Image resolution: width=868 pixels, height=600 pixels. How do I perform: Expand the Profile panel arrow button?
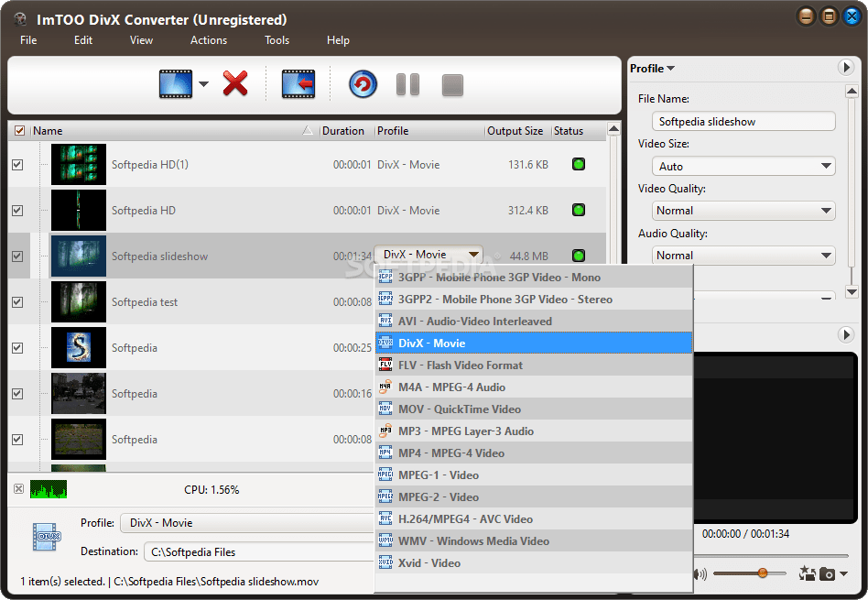845,68
